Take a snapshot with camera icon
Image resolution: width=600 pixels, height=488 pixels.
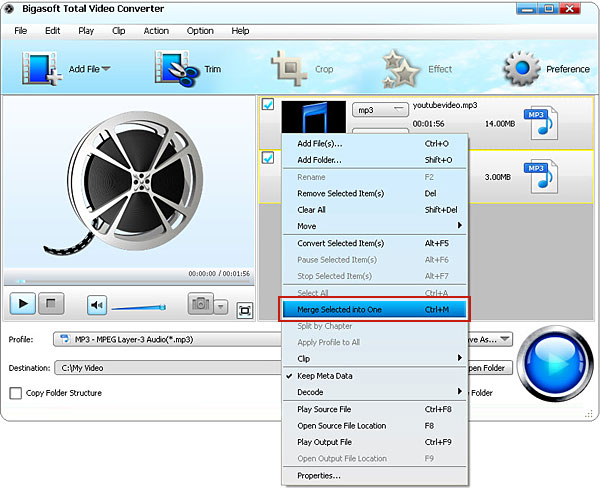[x=201, y=304]
